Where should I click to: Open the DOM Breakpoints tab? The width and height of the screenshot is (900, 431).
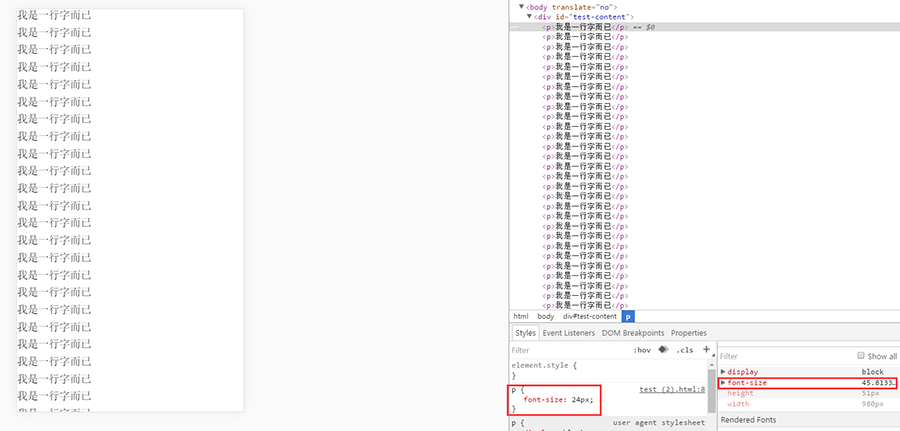(x=633, y=333)
